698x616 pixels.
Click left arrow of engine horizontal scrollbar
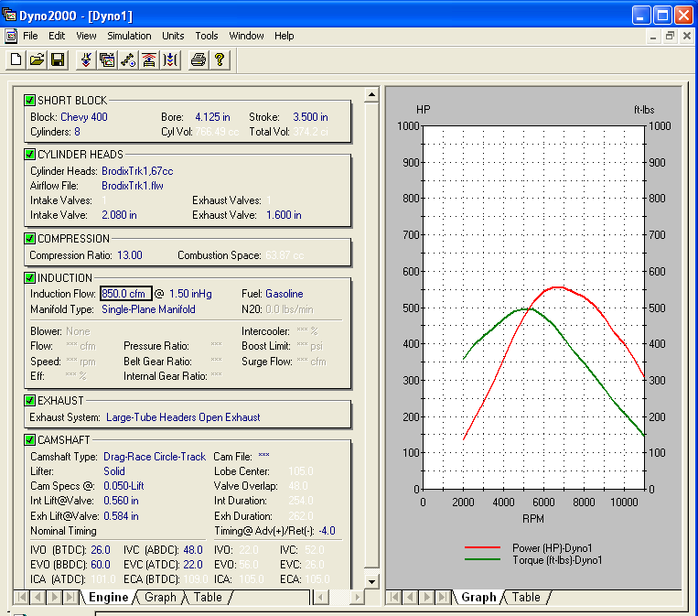click(320, 597)
